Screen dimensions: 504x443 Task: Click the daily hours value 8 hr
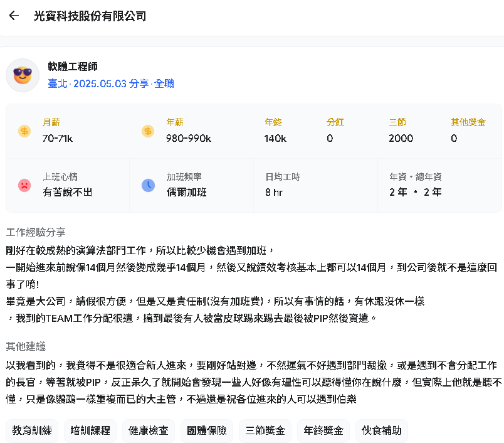pyautogui.click(x=274, y=193)
